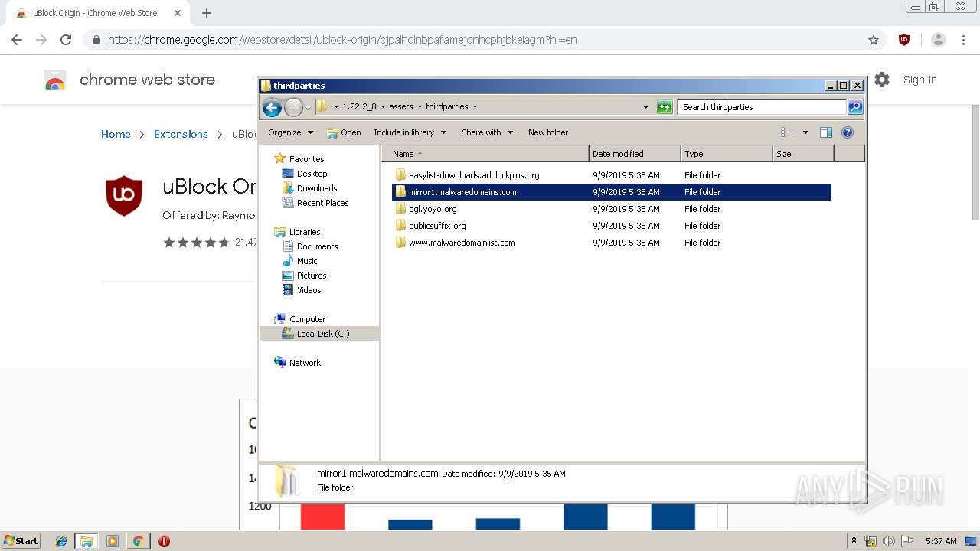
Task: Select the assets breadcrumb segment
Action: point(401,107)
